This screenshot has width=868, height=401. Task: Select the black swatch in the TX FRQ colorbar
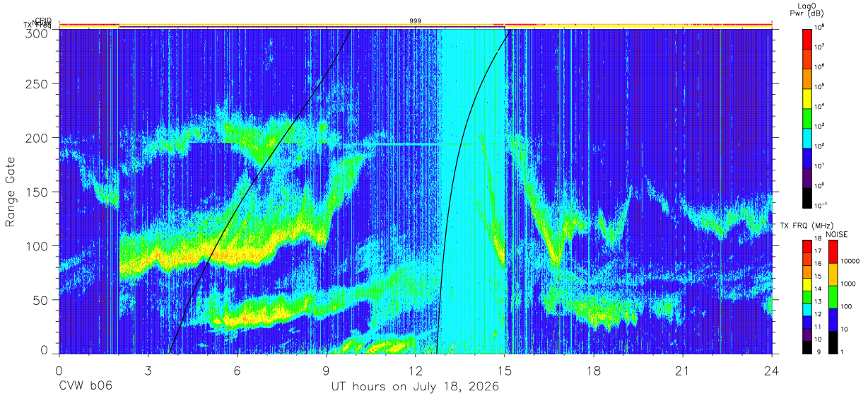point(807,347)
